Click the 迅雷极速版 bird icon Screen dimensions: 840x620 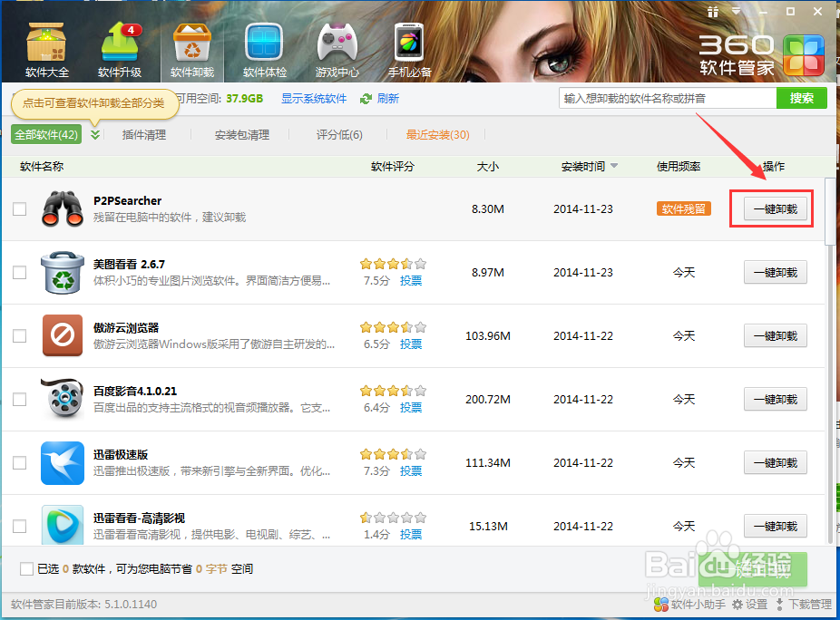pyautogui.click(x=63, y=462)
